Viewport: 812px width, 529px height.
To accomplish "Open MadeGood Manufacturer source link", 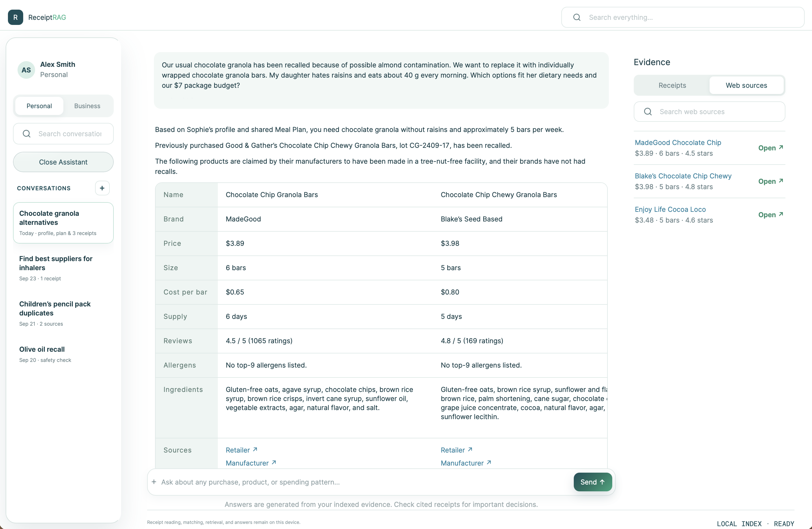I will coord(251,463).
